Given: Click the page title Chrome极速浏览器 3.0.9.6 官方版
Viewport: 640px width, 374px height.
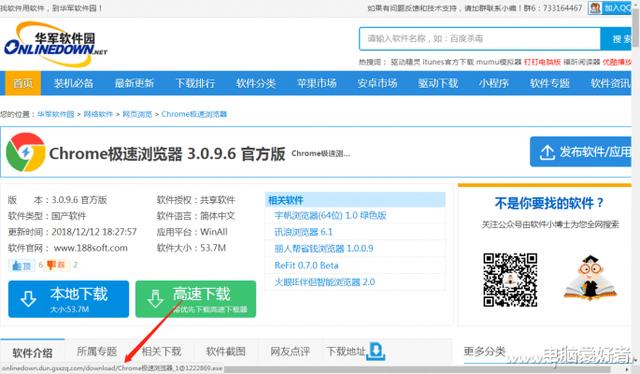Looking at the screenshot, I should pos(167,154).
